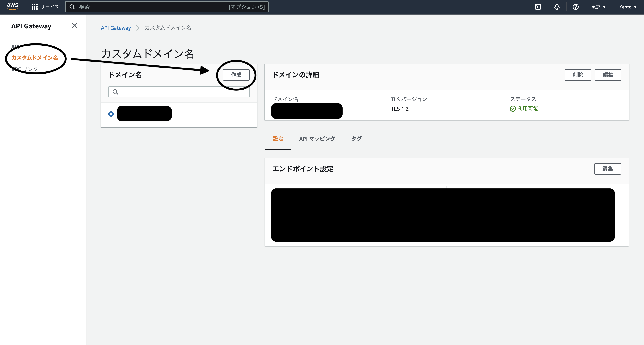Open the 東京 region dropdown
644x345 pixels.
(x=598, y=7)
